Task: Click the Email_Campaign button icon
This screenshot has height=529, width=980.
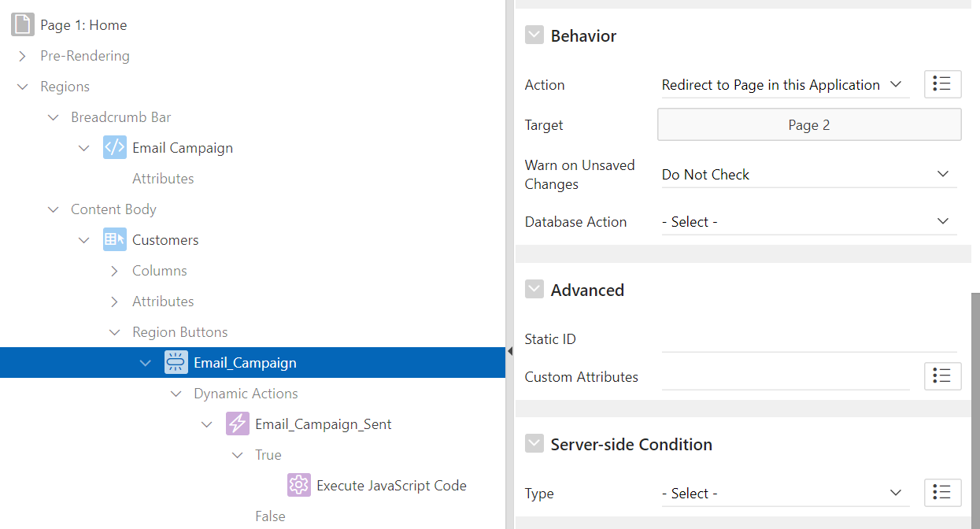Action: pos(176,363)
